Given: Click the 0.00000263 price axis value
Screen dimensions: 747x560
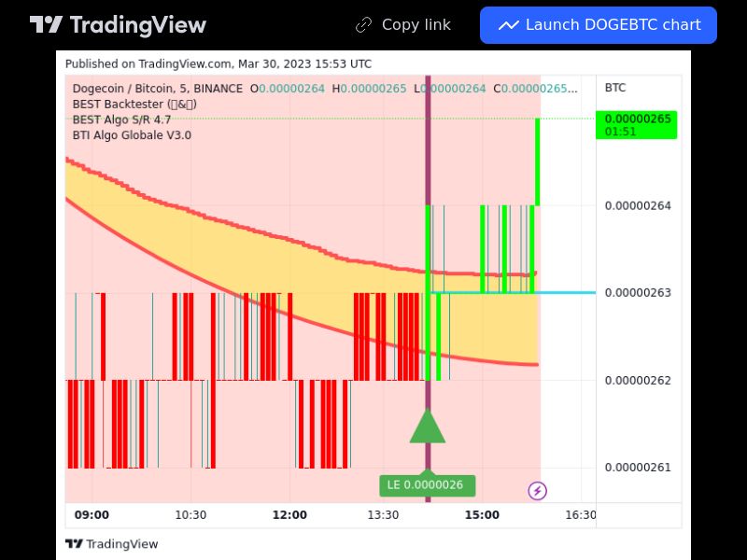Looking at the screenshot, I should pyautogui.click(x=638, y=292).
